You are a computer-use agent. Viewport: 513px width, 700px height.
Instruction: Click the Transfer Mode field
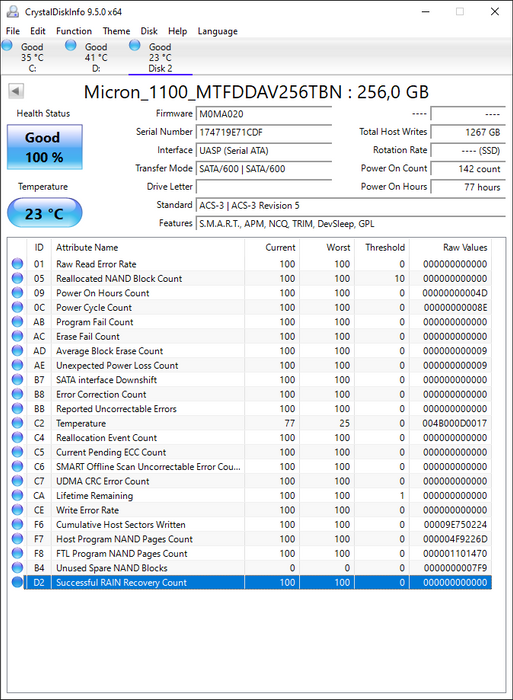pyautogui.click(x=264, y=169)
